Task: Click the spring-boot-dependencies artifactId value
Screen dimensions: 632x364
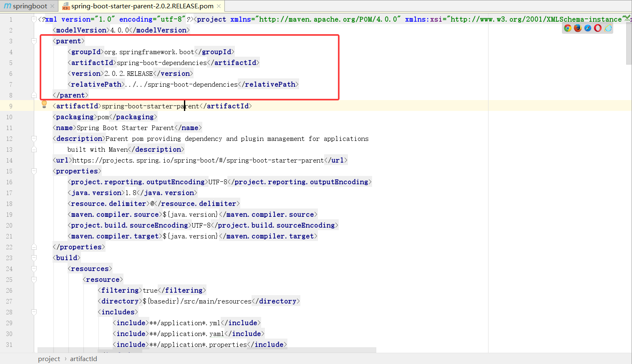Action: coord(162,63)
